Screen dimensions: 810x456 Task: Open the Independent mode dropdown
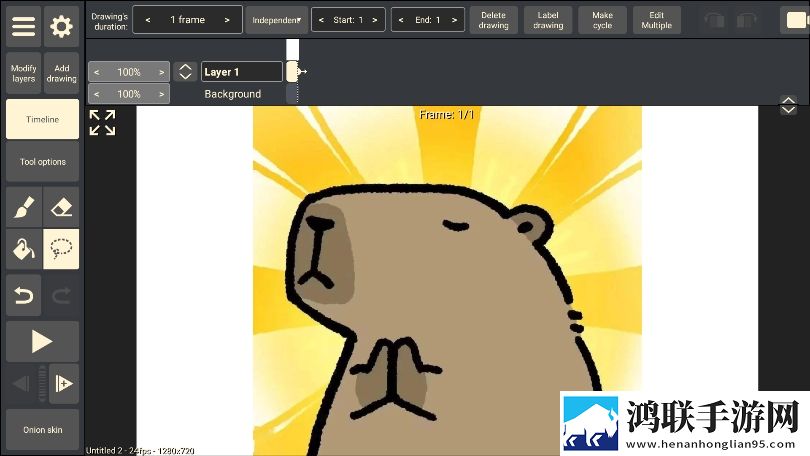(276, 20)
